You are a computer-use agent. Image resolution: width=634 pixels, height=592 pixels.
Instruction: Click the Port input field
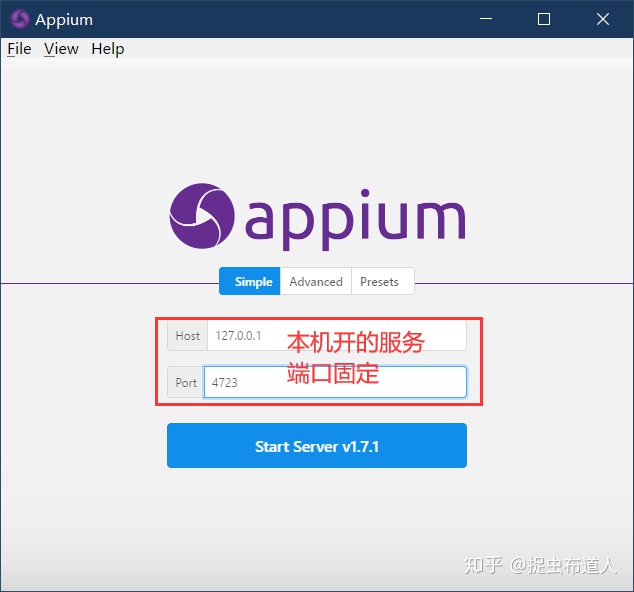tap(335, 382)
